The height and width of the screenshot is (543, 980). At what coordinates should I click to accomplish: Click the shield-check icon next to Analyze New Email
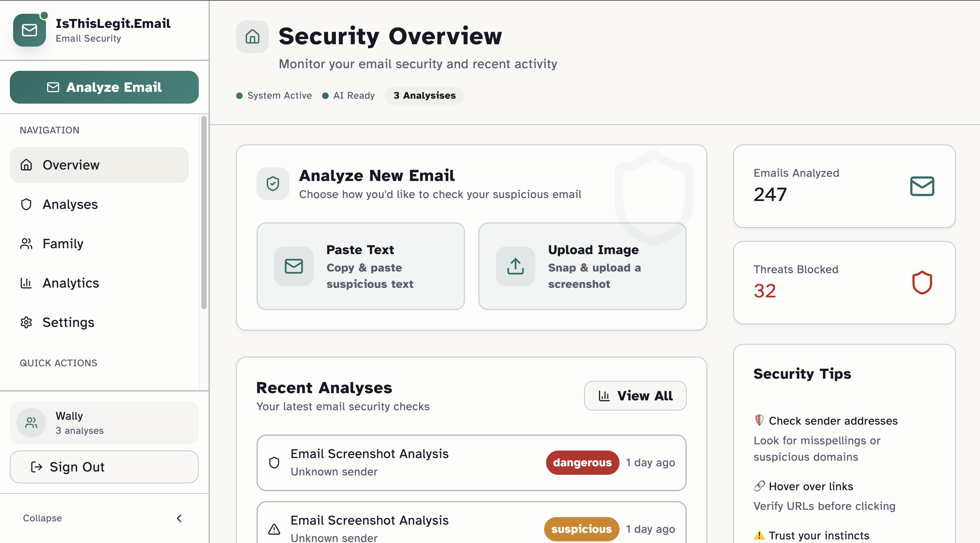(273, 184)
